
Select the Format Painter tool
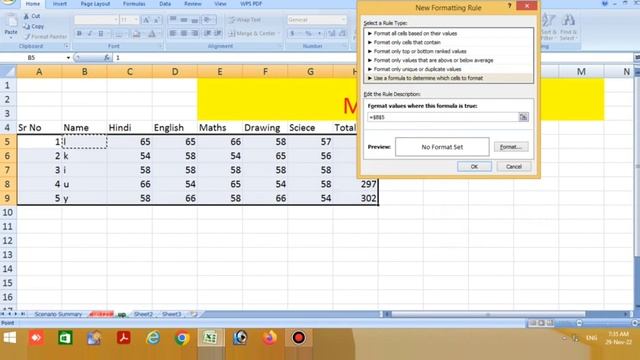pos(45,37)
